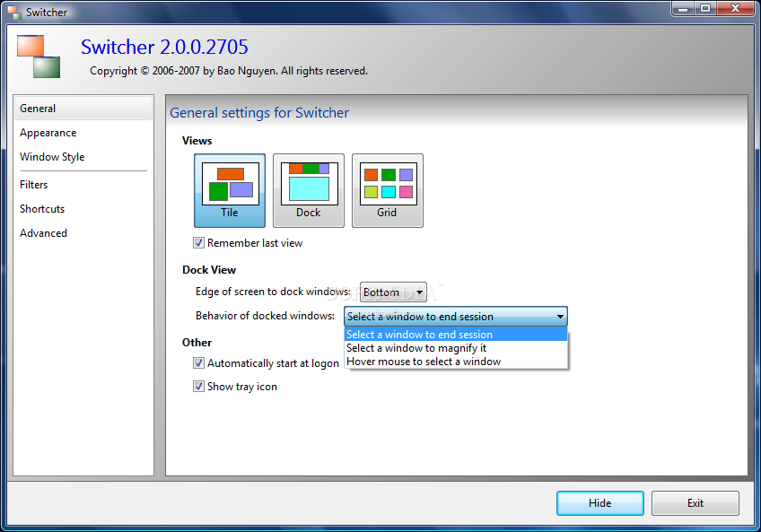Screen dimensions: 761x532
Task: Minimize the Switcher window
Action: [x=683, y=9]
